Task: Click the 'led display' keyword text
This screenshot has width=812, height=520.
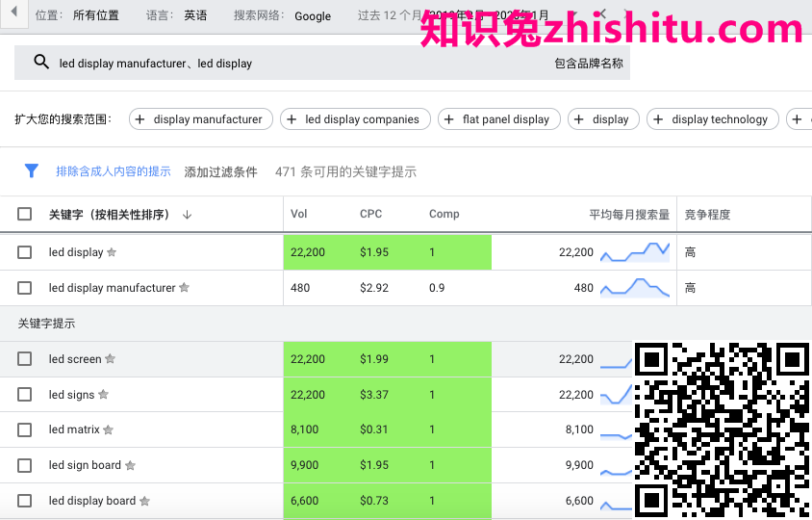Action: coord(76,252)
